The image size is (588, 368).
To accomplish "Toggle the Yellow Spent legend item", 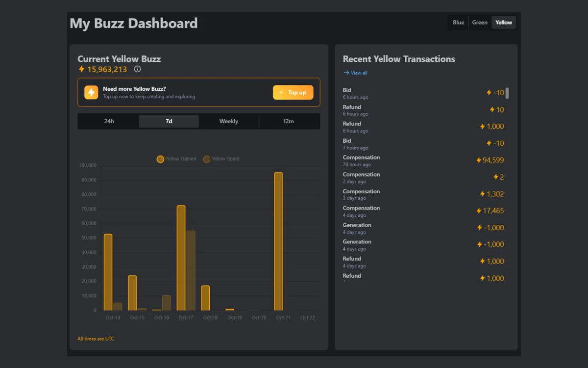I will pyautogui.click(x=221, y=159).
